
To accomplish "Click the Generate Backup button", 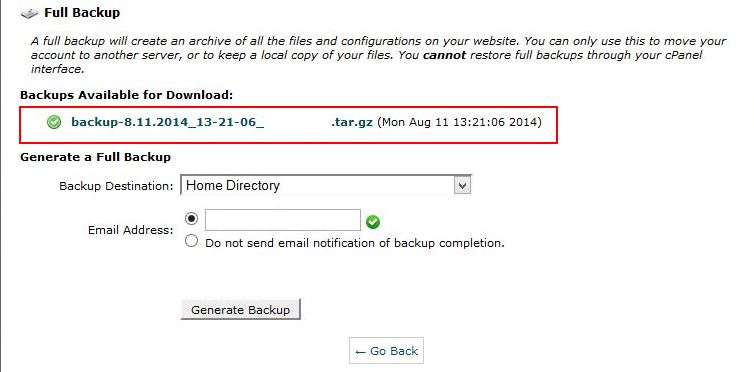I will click(240, 310).
